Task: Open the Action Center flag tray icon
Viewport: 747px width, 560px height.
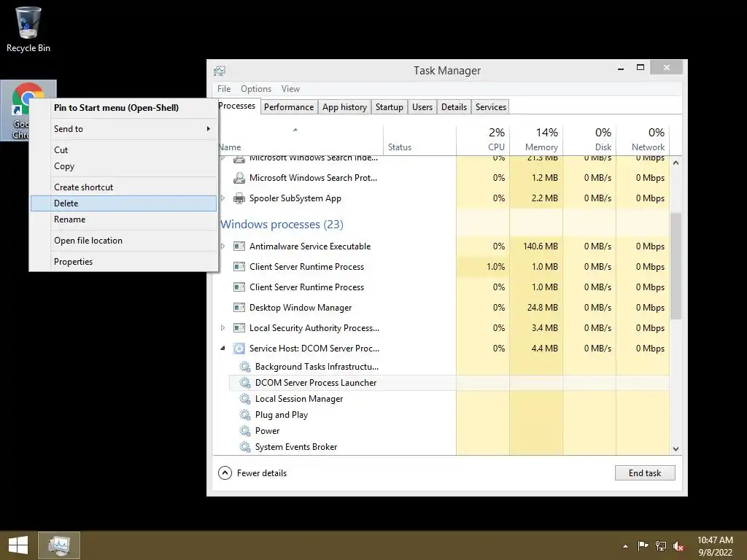Action: click(643, 546)
